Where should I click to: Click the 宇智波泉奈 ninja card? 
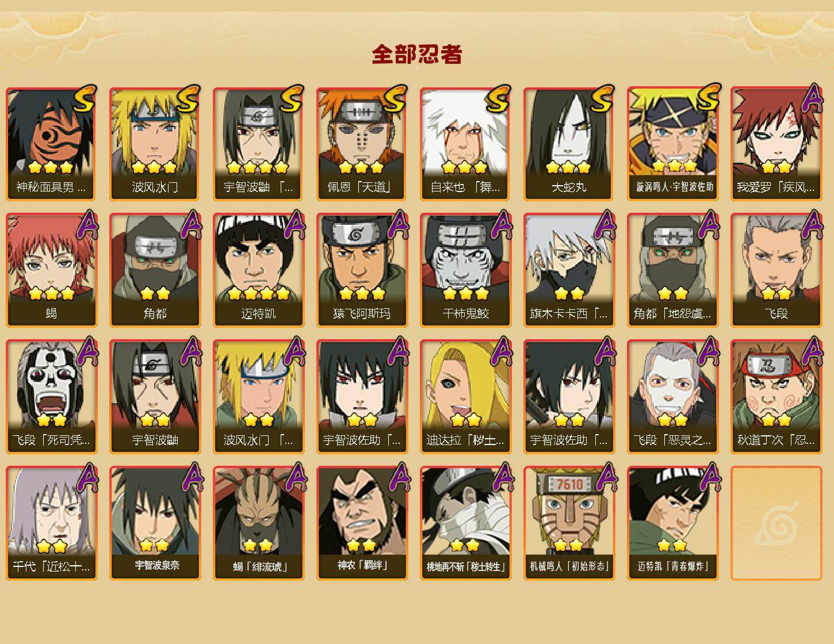point(155,523)
